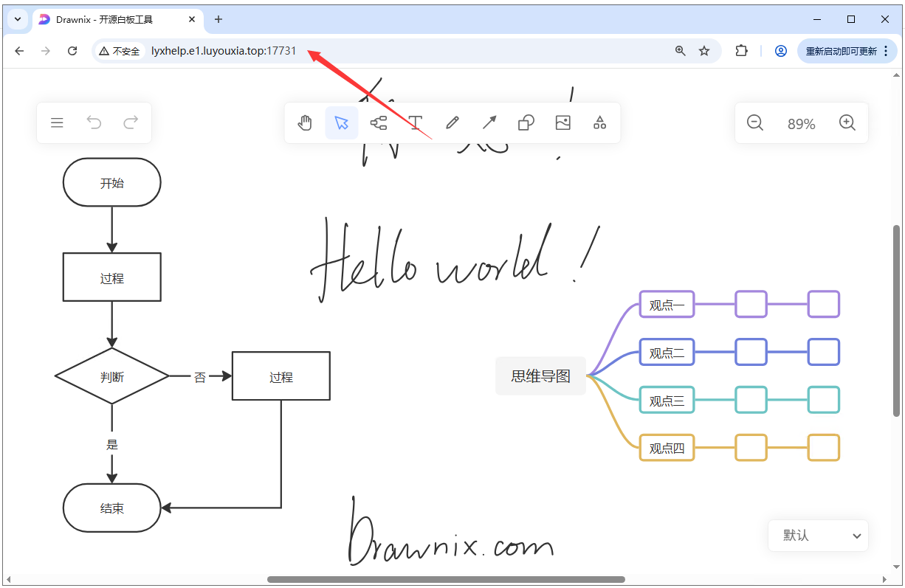Expand the 默认 theme dropdown
Image resolution: width=905 pixels, height=588 pixels.
819,536
